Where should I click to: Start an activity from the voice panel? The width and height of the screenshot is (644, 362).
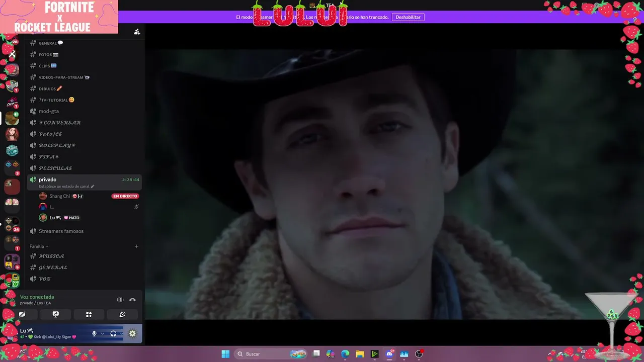[89, 314]
